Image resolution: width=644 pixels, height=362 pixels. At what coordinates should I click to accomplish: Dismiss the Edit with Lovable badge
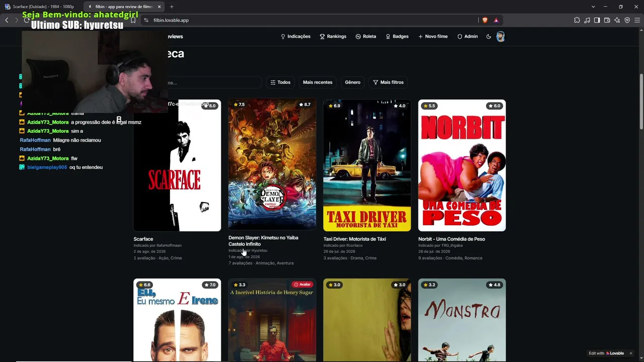click(x=630, y=353)
